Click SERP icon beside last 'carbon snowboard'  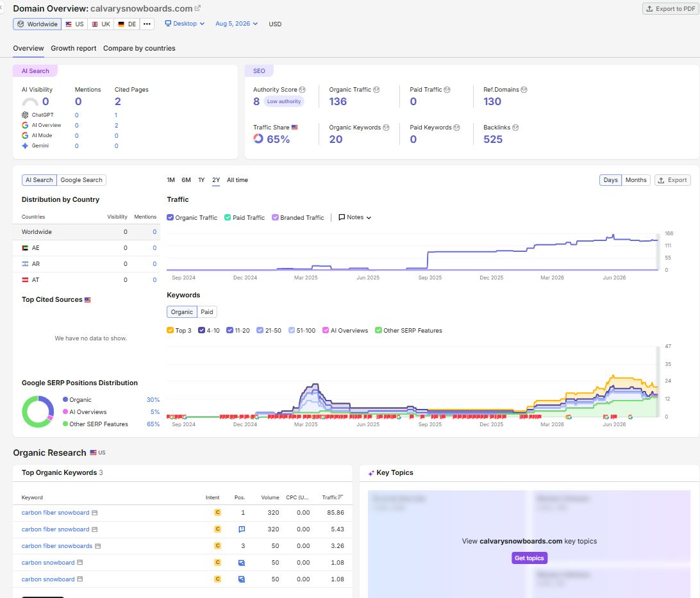(80, 579)
